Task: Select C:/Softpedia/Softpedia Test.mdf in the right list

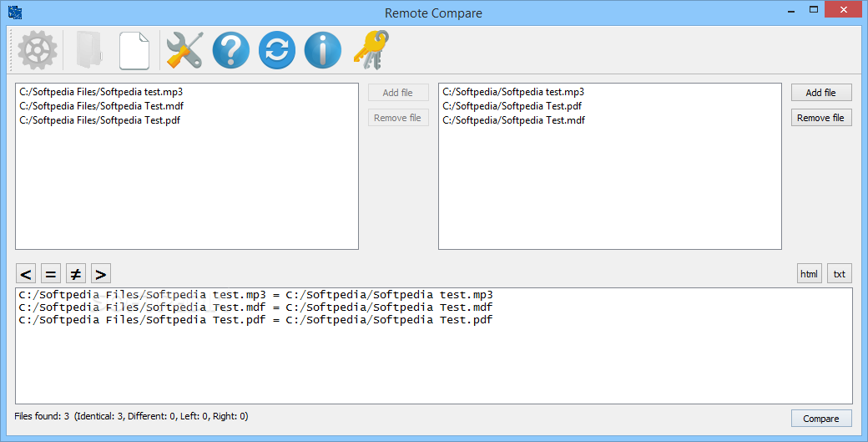Action: [x=514, y=120]
